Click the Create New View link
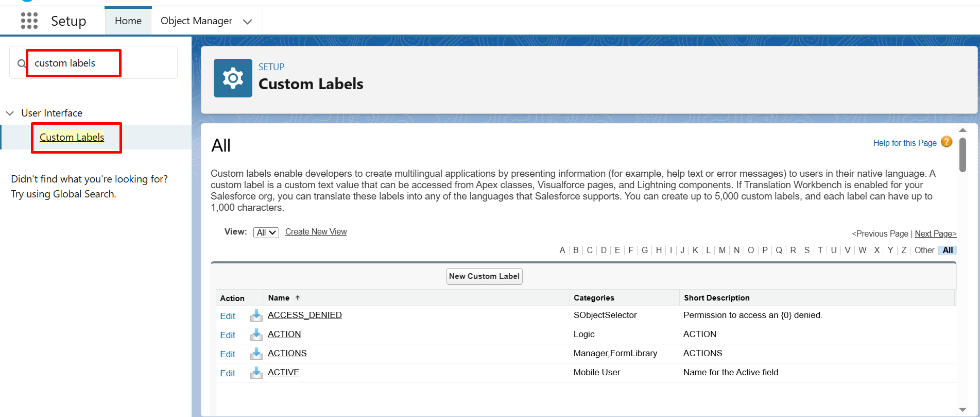The width and height of the screenshot is (980, 417). 316,232
